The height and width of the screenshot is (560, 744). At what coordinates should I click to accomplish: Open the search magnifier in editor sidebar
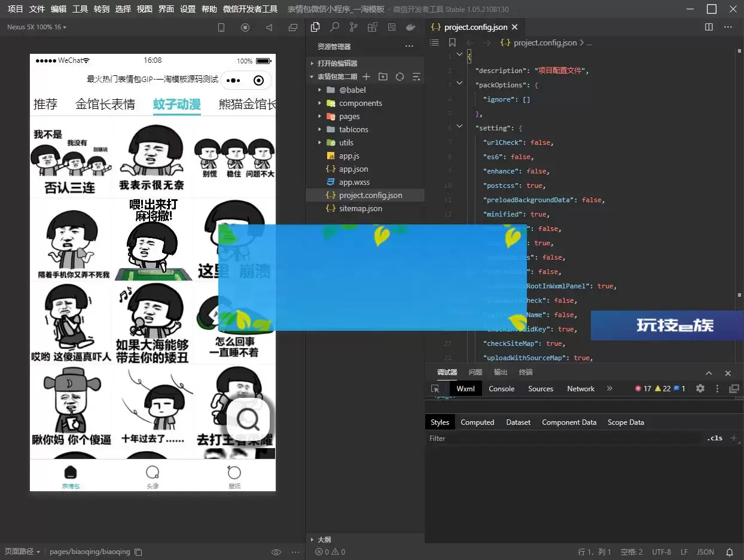click(335, 27)
